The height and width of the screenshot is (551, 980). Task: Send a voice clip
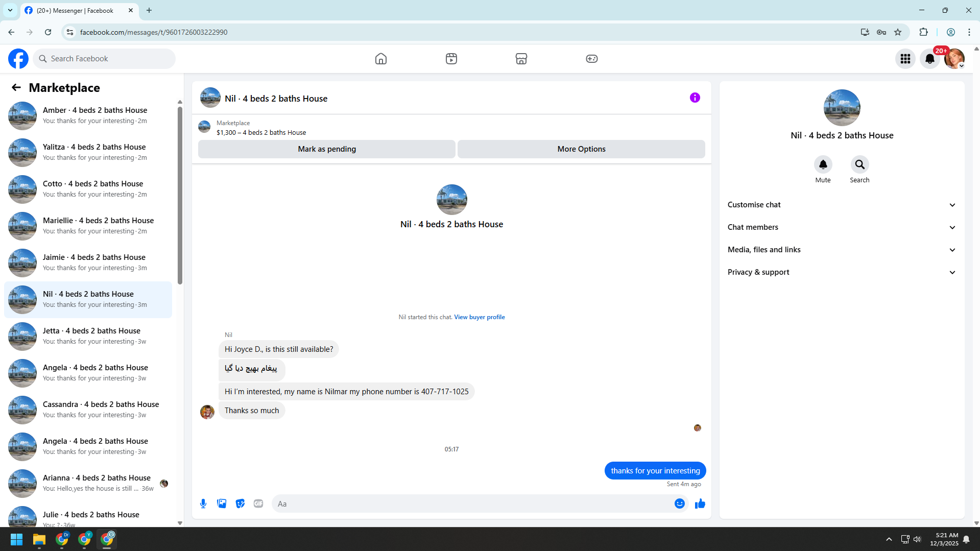click(x=203, y=504)
